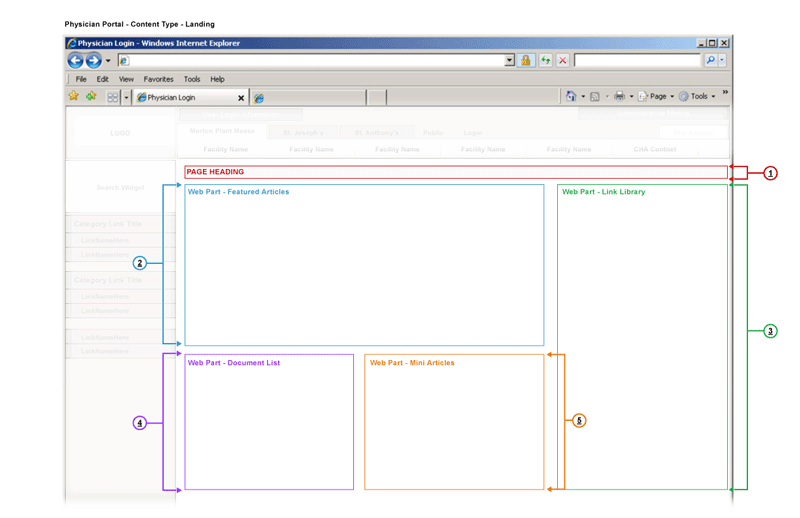800x518 pixels.
Task: Refresh the page with green arrows icon
Action: click(546, 60)
